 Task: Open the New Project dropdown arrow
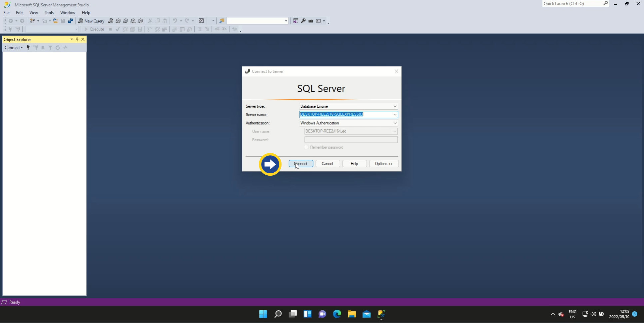[38, 21]
